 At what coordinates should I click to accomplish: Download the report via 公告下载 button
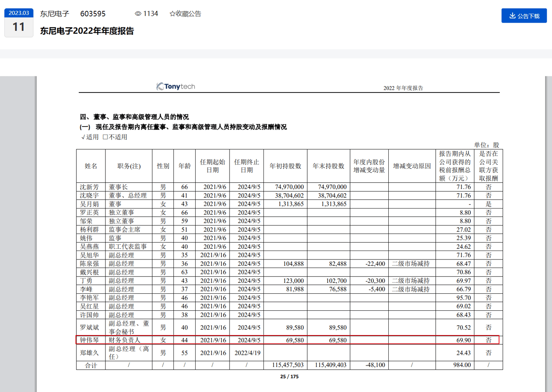pos(524,16)
